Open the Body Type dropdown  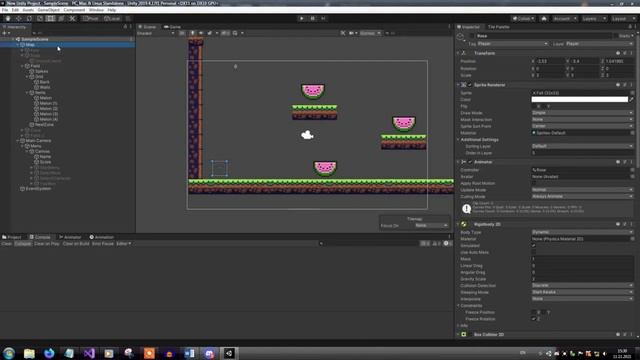(582, 232)
